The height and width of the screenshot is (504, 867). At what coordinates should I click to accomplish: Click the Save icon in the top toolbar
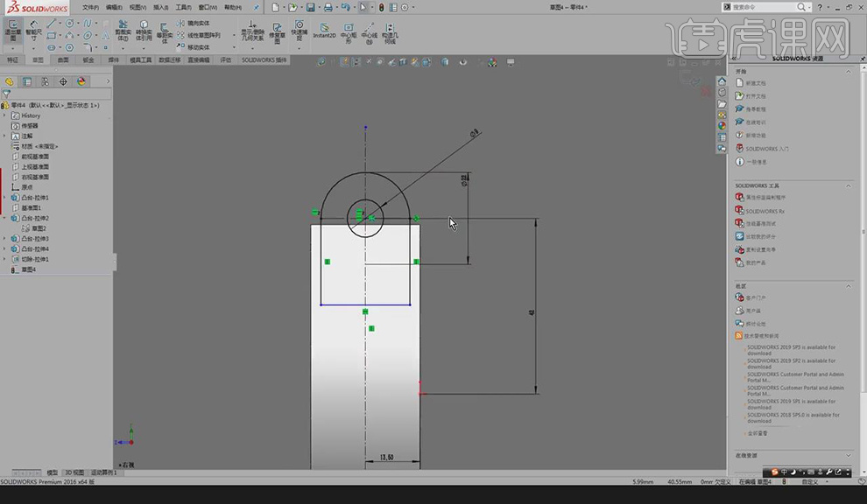click(x=310, y=7)
